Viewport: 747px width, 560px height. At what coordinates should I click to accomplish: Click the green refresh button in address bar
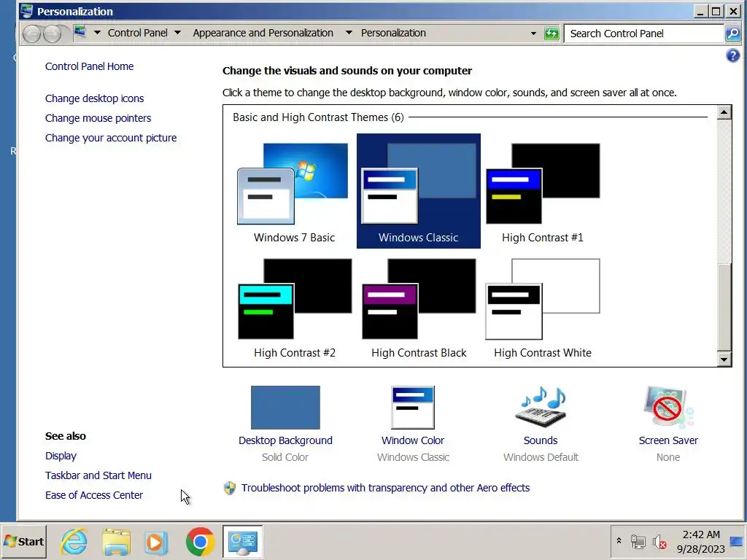tap(551, 34)
